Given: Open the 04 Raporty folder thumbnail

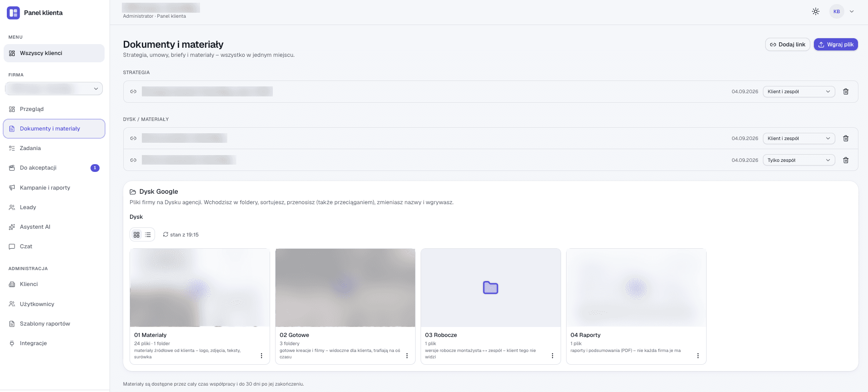Looking at the screenshot, I should coord(636,287).
